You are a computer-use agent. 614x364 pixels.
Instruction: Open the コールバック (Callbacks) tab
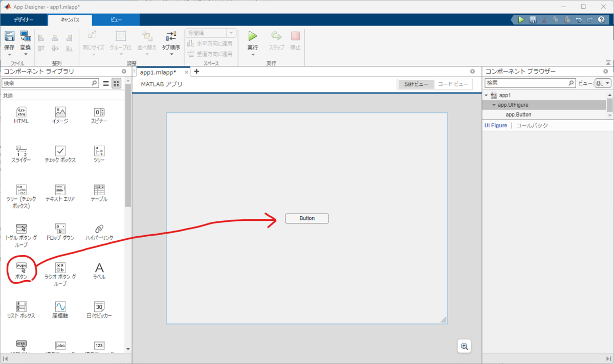(532, 125)
